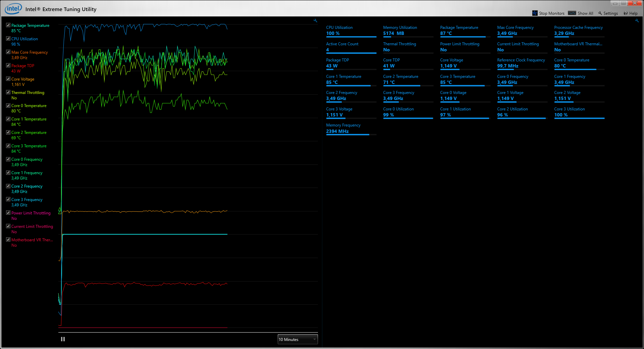Toggle Core 1 Frequency checkbox
644x349 pixels.
click(x=8, y=172)
